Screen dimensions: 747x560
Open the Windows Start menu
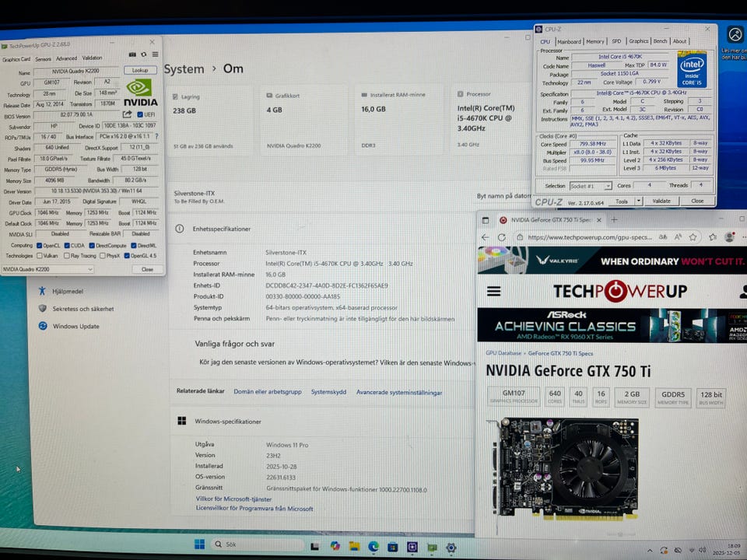coord(200,544)
